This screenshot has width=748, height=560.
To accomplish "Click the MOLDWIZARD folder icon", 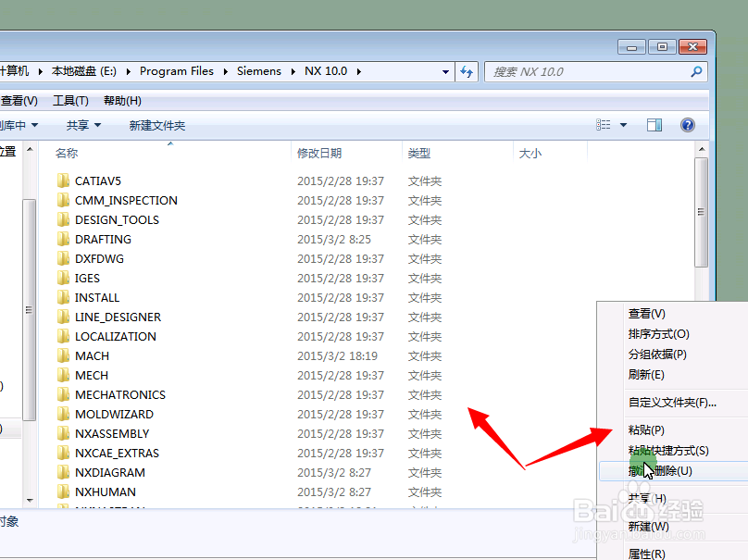I will pos(63,414).
